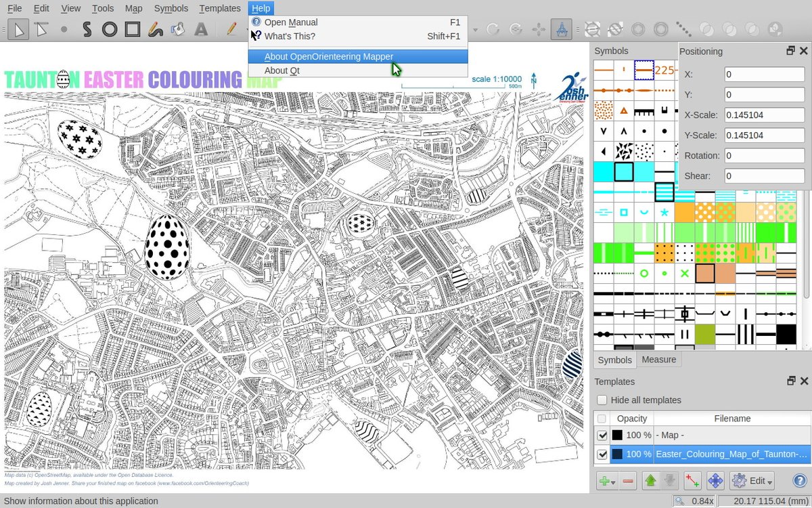Click the Rotate objects toolbar icon

[492, 29]
